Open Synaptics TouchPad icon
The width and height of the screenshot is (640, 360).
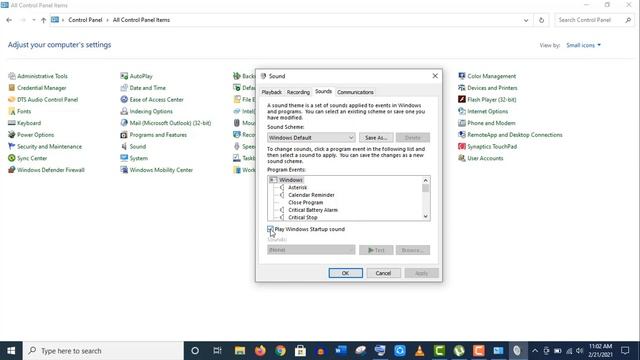[462, 147]
